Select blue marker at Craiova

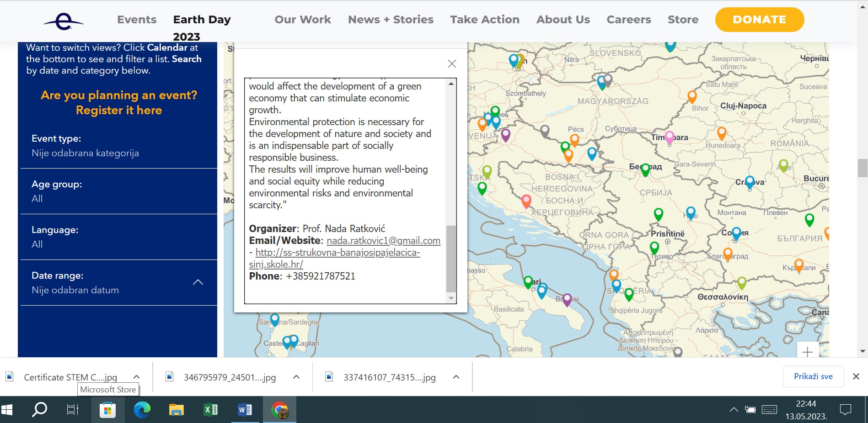(x=750, y=182)
